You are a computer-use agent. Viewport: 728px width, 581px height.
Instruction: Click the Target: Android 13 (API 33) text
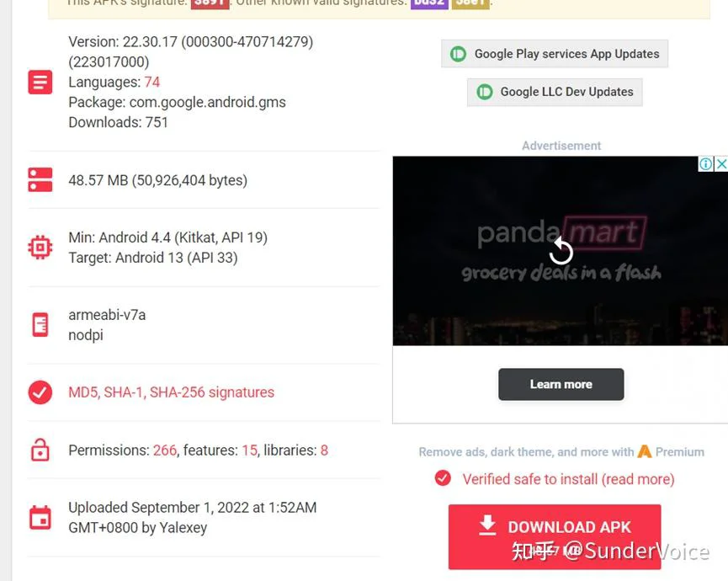(152, 258)
